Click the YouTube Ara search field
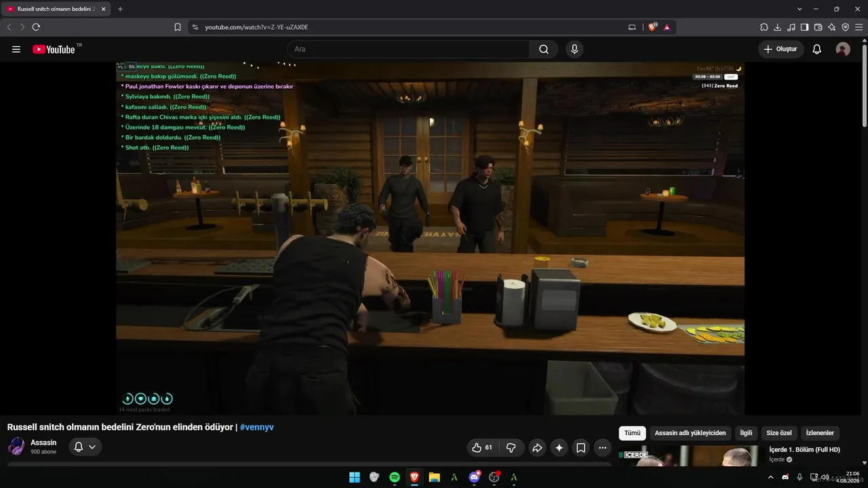 pos(408,49)
